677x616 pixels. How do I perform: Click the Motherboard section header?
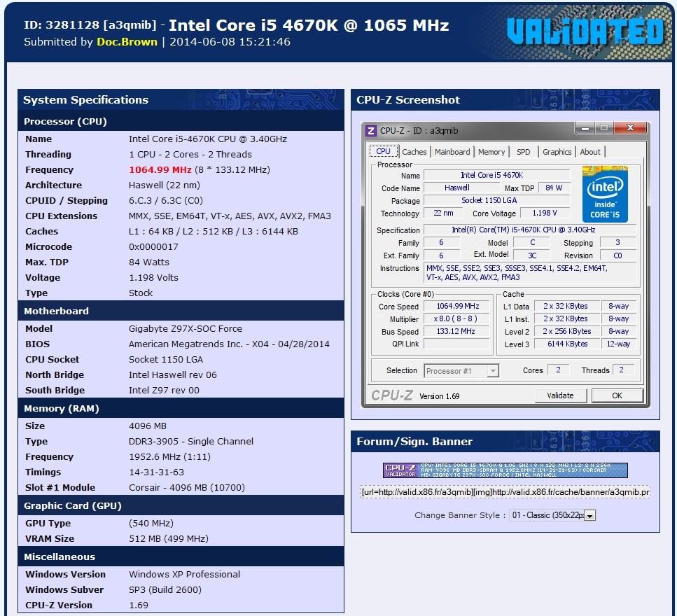click(x=181, y=311)
